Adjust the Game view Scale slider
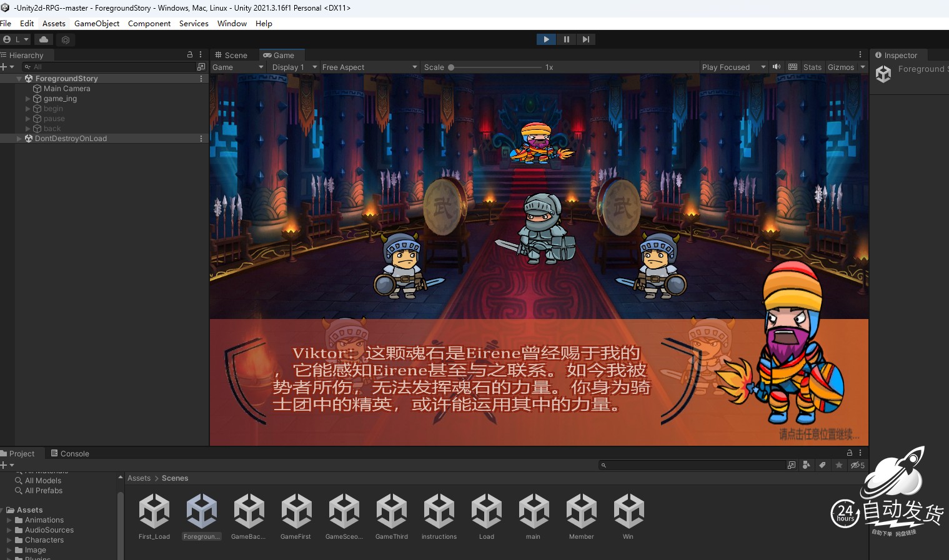 pyautogui.click(x=495, y=67)
